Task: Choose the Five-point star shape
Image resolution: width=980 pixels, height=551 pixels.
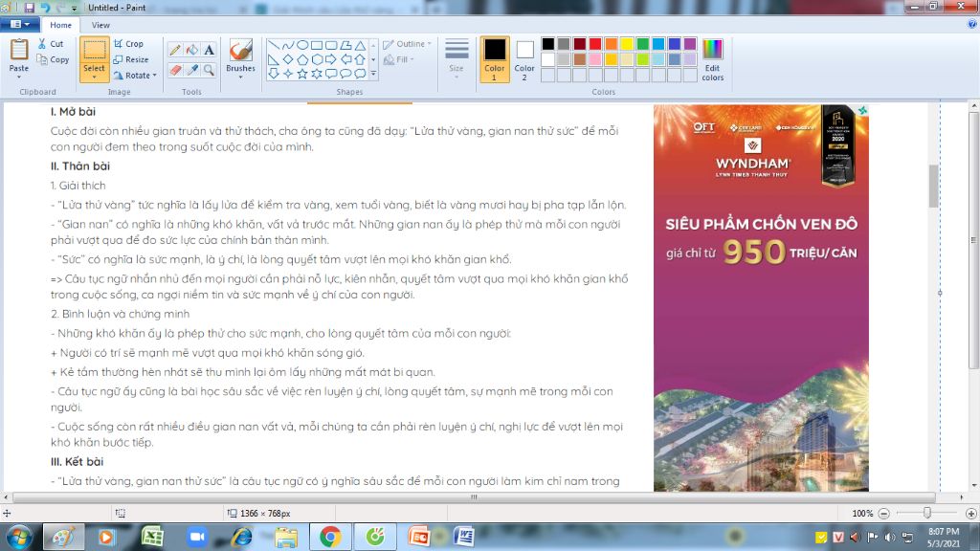Action: pos(302,74)
